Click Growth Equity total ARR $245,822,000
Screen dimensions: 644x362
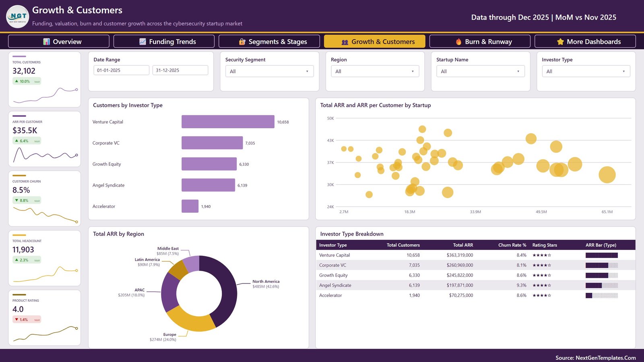[x=460, y=275]
